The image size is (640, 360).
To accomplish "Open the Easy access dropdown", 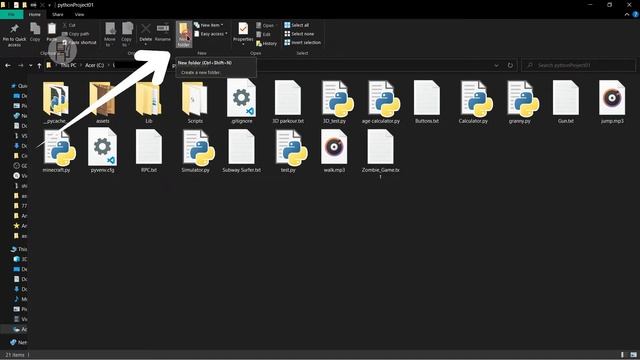I will point(211,34).
